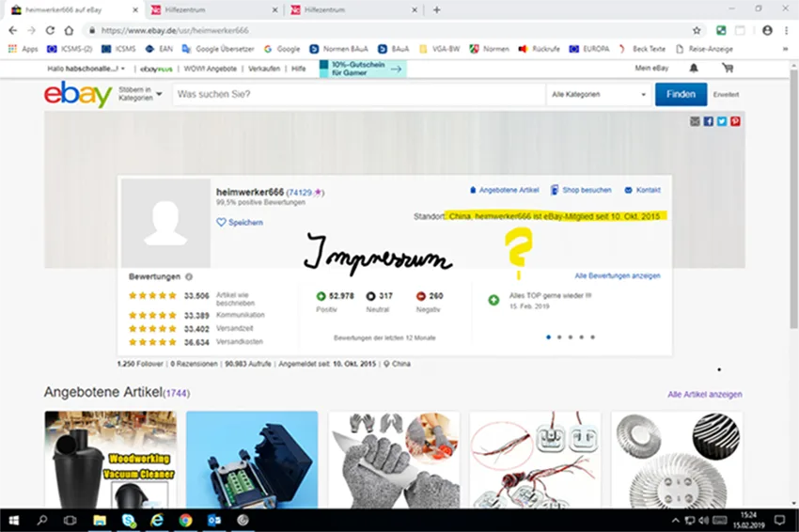Open the Rückrufe bookmark

[540, 49]
